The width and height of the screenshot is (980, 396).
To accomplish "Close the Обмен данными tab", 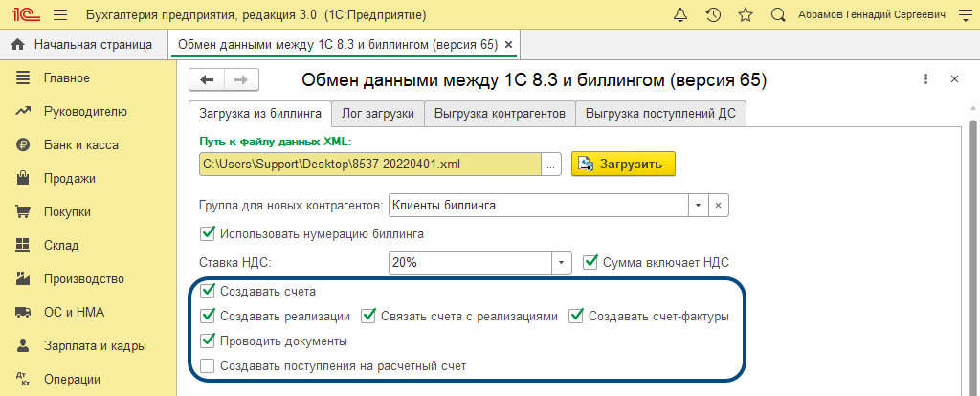I will 508,45.
